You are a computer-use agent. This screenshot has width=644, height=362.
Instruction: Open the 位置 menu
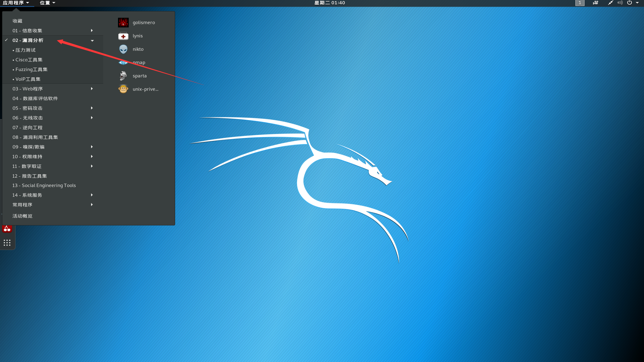click(x=47, y=3)
